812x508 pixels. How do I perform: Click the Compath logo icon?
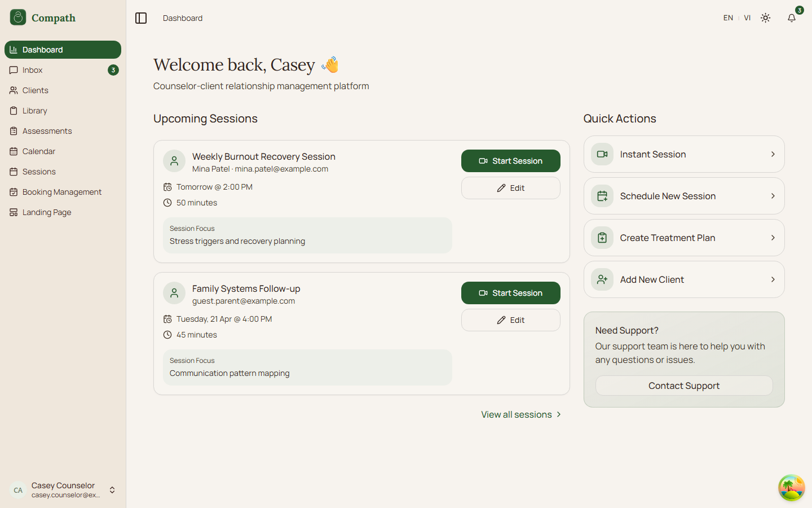(x=18, y=17)
